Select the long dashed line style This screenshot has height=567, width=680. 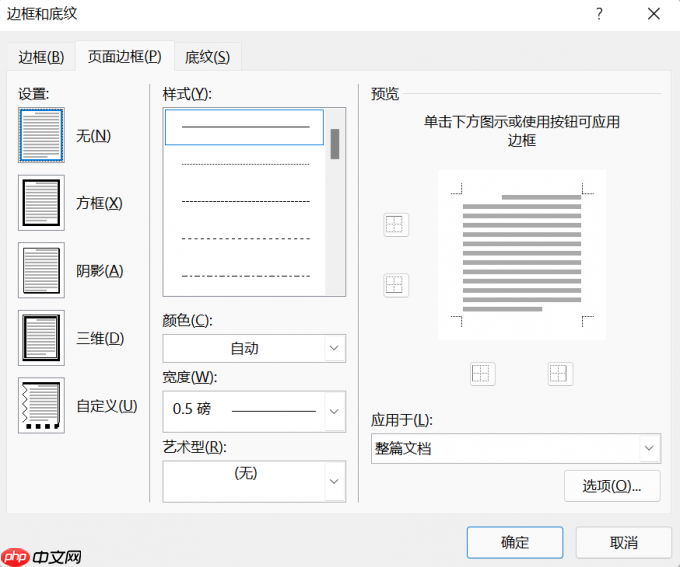click(x=245, y=239)
